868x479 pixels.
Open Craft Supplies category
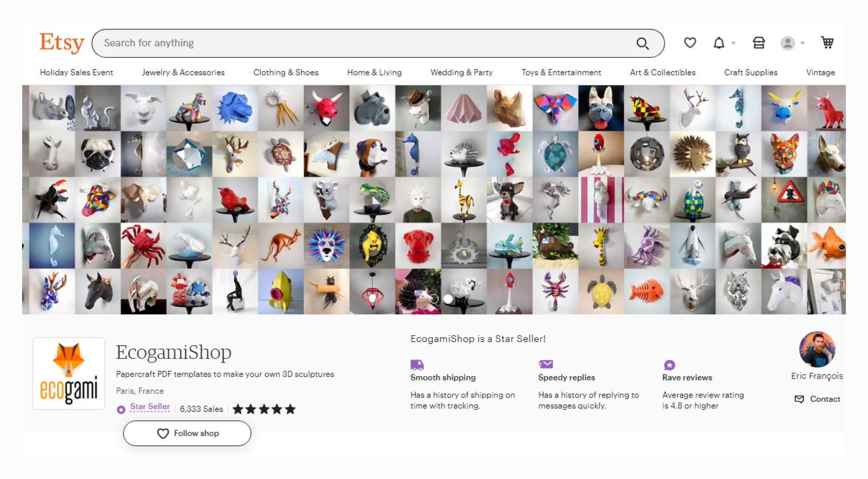751,73
